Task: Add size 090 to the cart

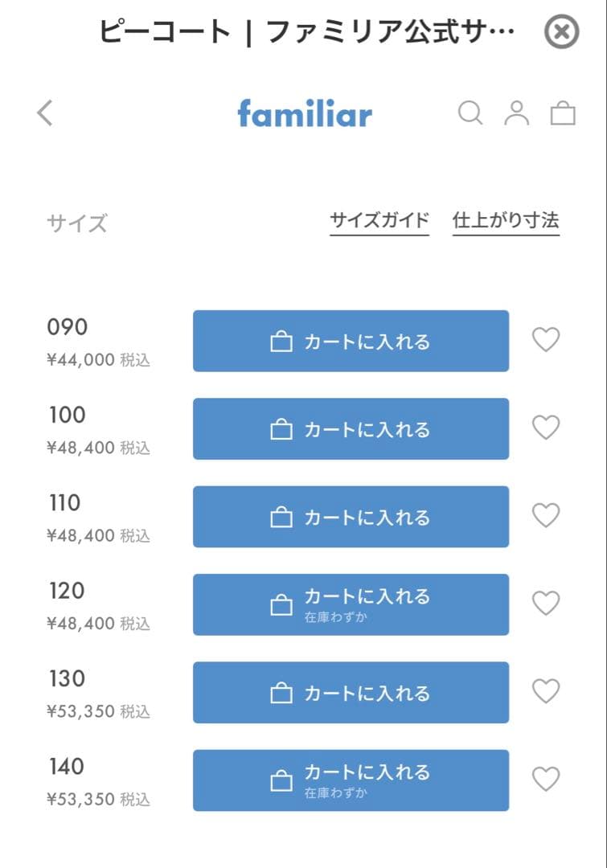Action: point(351,341)
